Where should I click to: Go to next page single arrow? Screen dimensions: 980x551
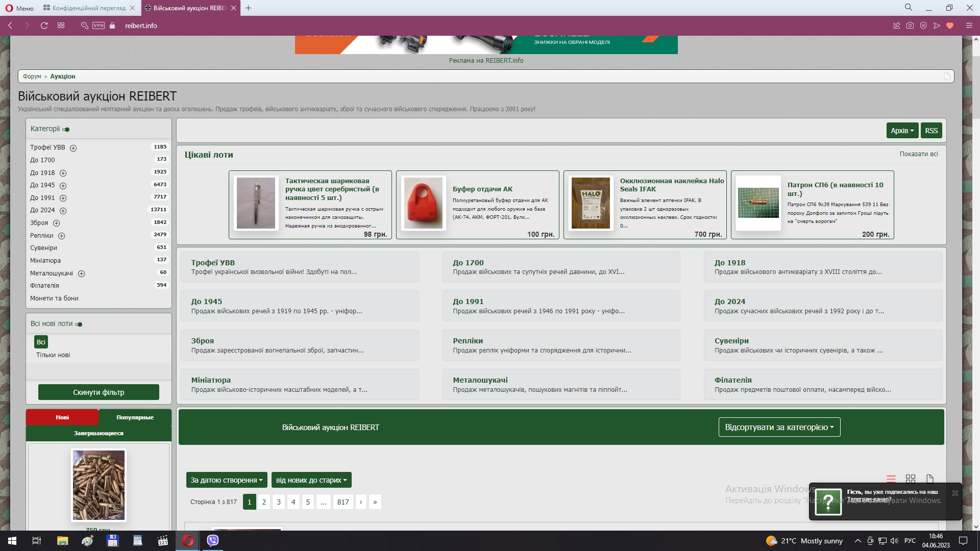[361, 502]
